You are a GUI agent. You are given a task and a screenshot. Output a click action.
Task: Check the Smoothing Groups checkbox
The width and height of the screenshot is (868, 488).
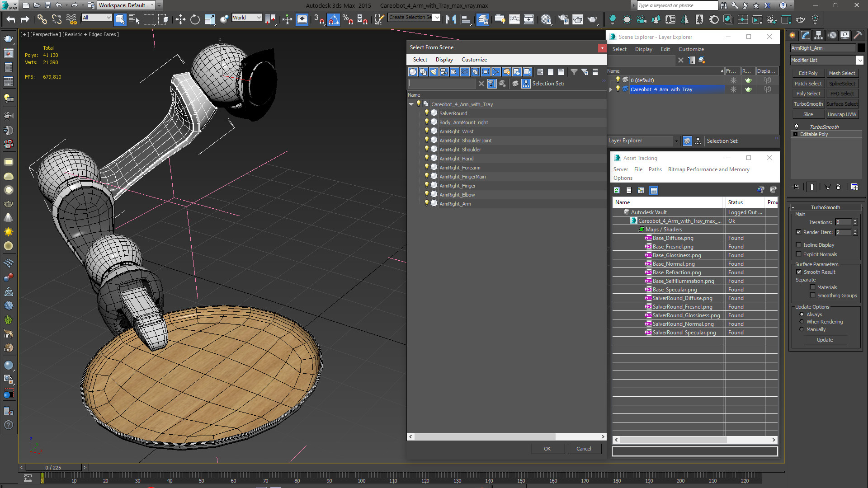[x=812, y=296]
